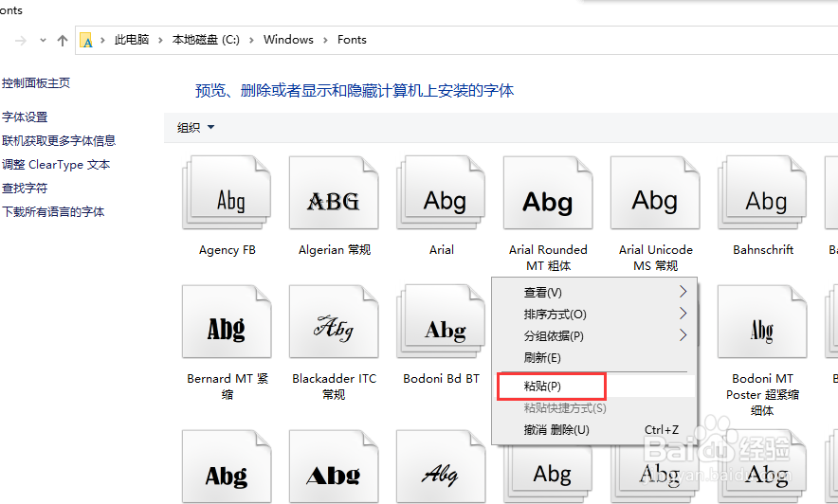This screenshot has height=504, width=838.
Task: Click 本地磁盘 (C:) in the address path
Action: coord(206,40)
